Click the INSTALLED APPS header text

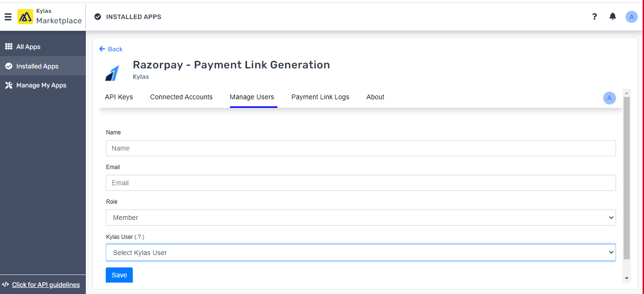(134, 17)
